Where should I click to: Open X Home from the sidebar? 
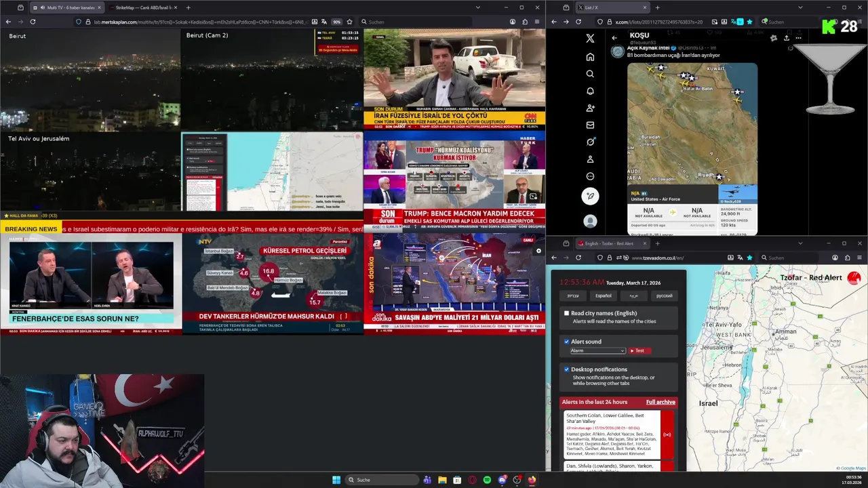pos(590,57)
